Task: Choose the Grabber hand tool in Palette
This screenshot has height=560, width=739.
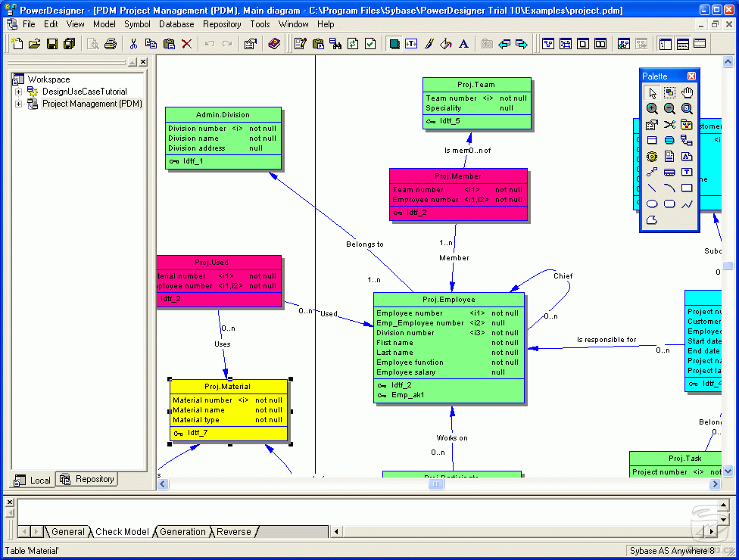Action: pos(688,93)
